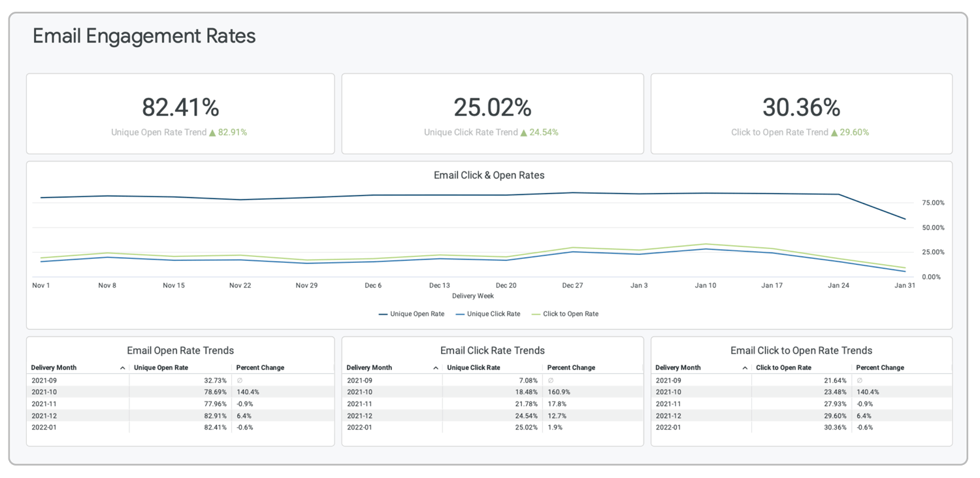This screenshot has height=478, width=980.
Task: Toggle Unique Click Rate series in chart legend
Action: point(488,314)
